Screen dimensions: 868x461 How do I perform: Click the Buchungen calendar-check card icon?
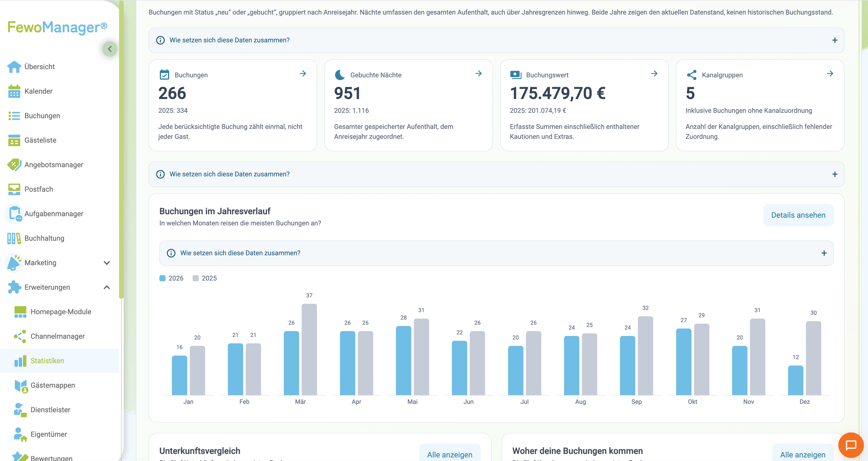point(165,75)
